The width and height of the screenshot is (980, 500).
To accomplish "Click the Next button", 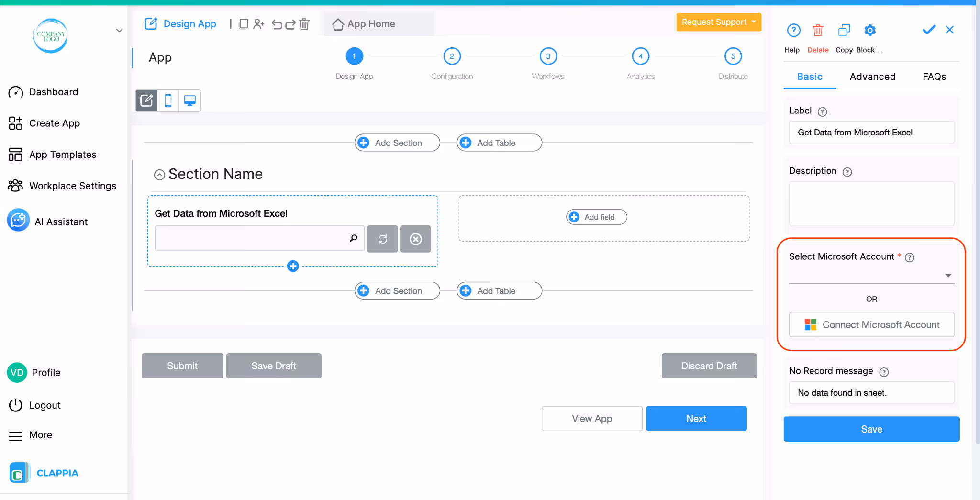I will click(696, 419).
